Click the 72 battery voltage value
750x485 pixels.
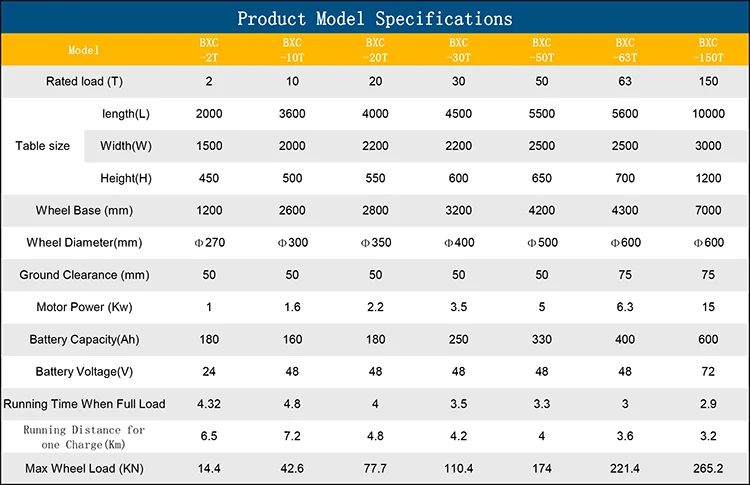(708, 372)
